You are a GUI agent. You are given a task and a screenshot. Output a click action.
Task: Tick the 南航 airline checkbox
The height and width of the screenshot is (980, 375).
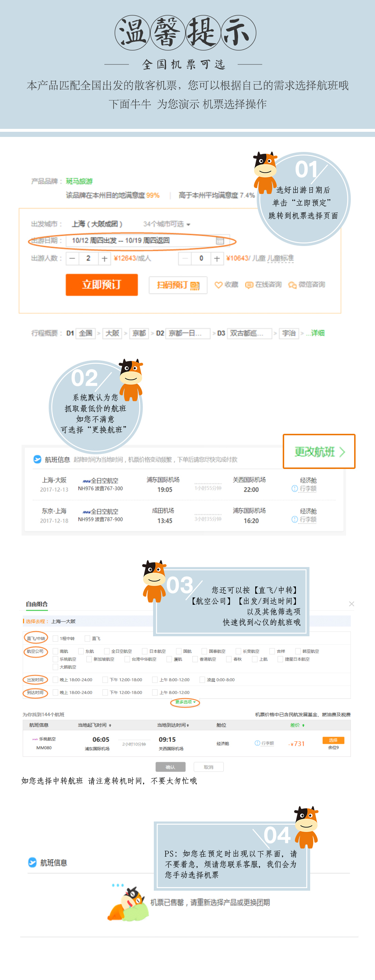pos(56,651)
